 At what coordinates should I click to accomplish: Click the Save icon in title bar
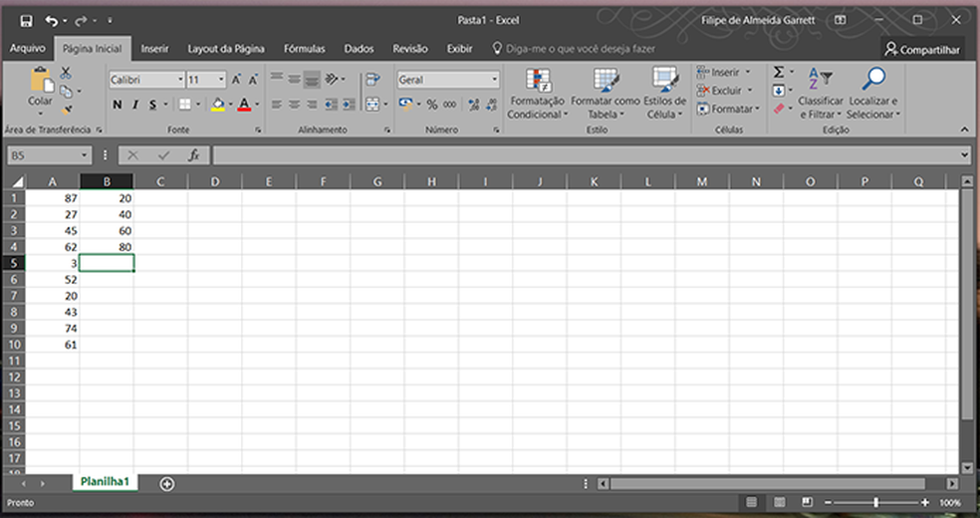pyautogui.click(x=26, y=20)
